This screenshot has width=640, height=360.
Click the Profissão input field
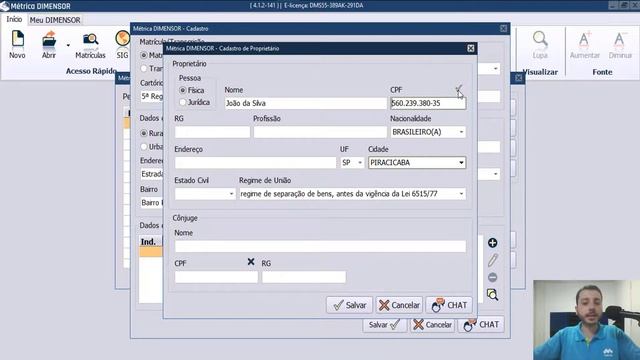[320, 132]
